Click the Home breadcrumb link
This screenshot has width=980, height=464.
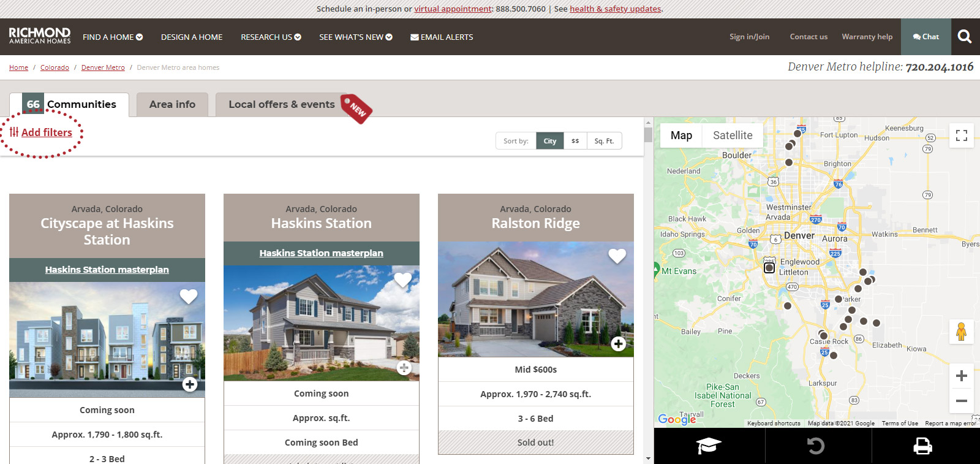18,67
